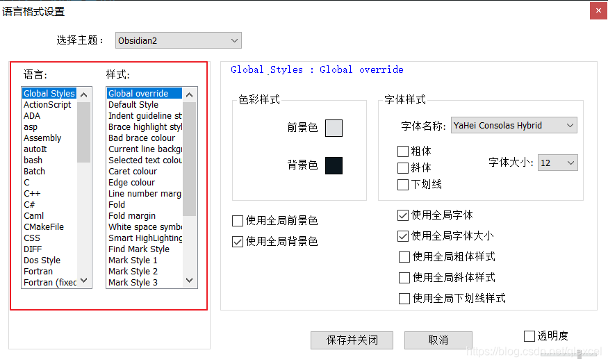The height and width of the screenshot is (364, 608).
Task: Select C++ in language list
Action: click(x=49, y=193)
